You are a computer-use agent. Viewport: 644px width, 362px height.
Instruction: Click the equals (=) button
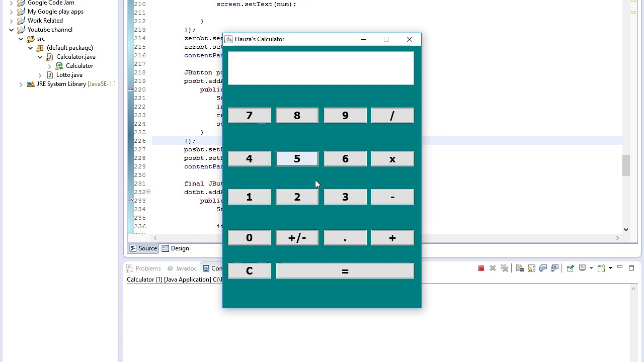345,270
